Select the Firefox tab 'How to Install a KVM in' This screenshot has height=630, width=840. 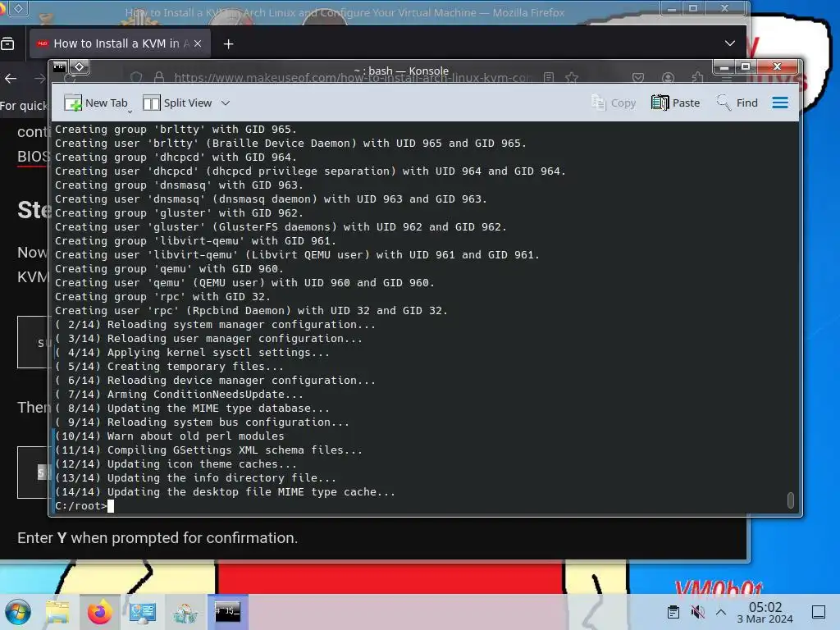click(120, 44)
